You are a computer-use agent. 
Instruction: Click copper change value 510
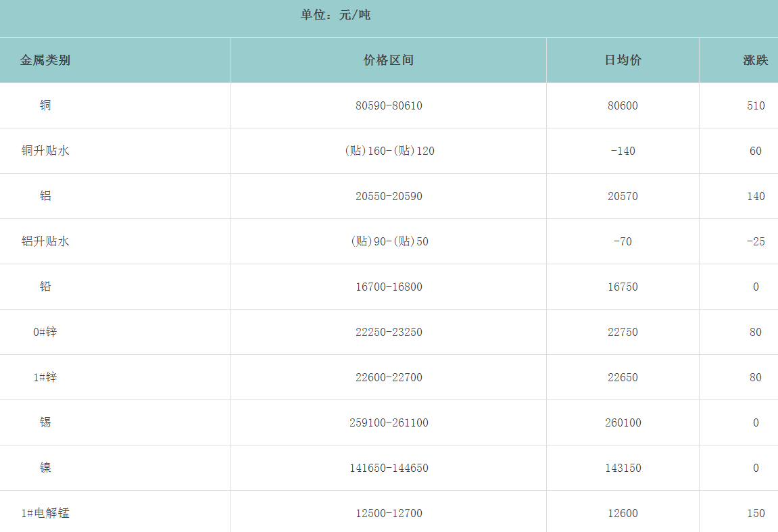[x=756, y=105]
